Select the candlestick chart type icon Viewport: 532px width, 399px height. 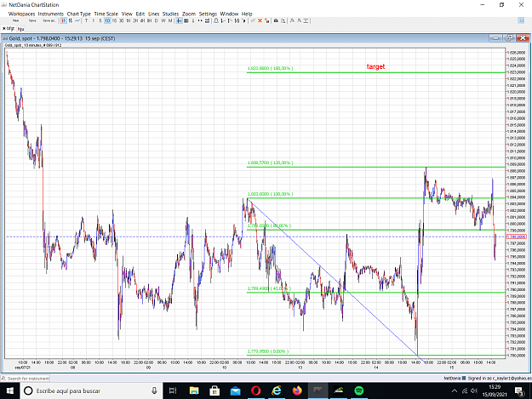pyautogui.click(x=64, y=20)
